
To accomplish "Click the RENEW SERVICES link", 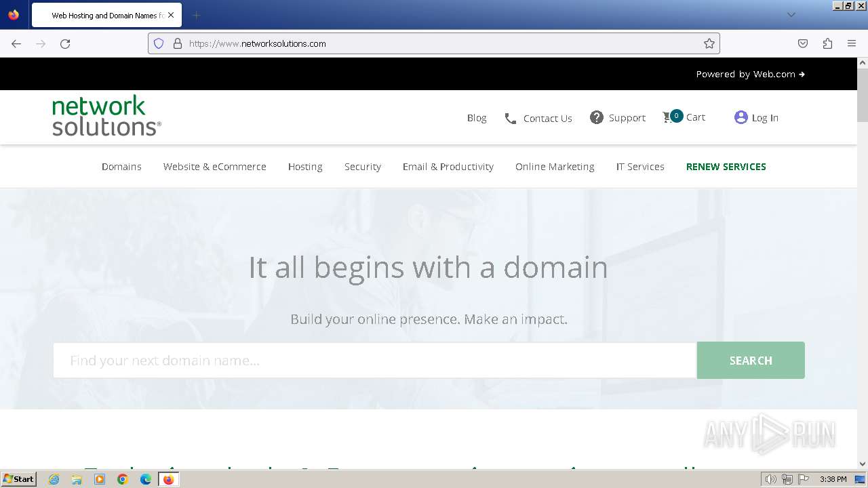I will click(726, 167).
